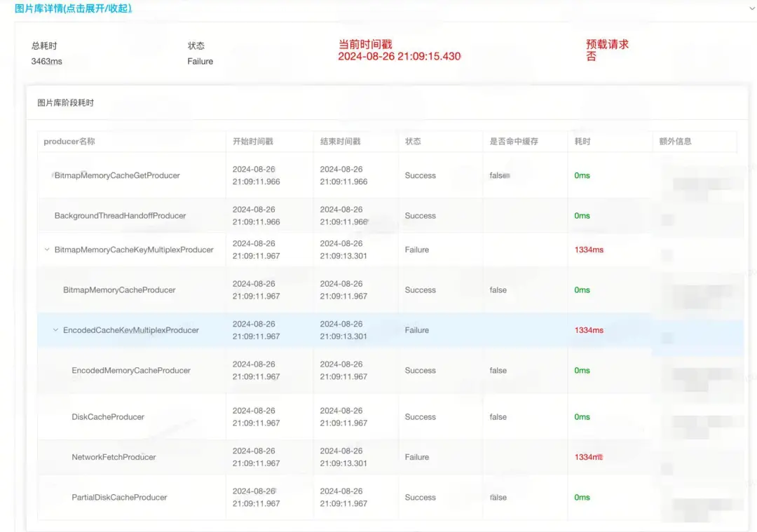The height and width of the screenshot is (532, 757).
Task: Collapse the panel using the top-right chevron
Action: click(x=752, y=8)
